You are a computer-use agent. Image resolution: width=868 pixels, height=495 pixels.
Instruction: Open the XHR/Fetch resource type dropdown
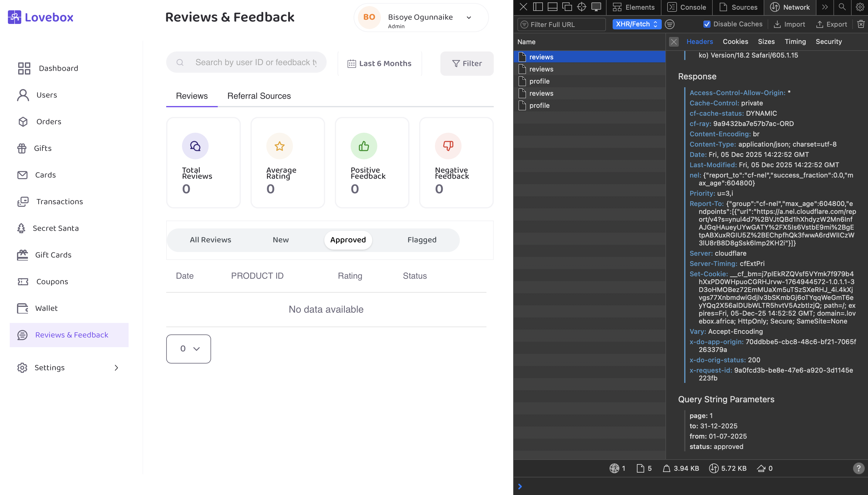coord(636,24)
